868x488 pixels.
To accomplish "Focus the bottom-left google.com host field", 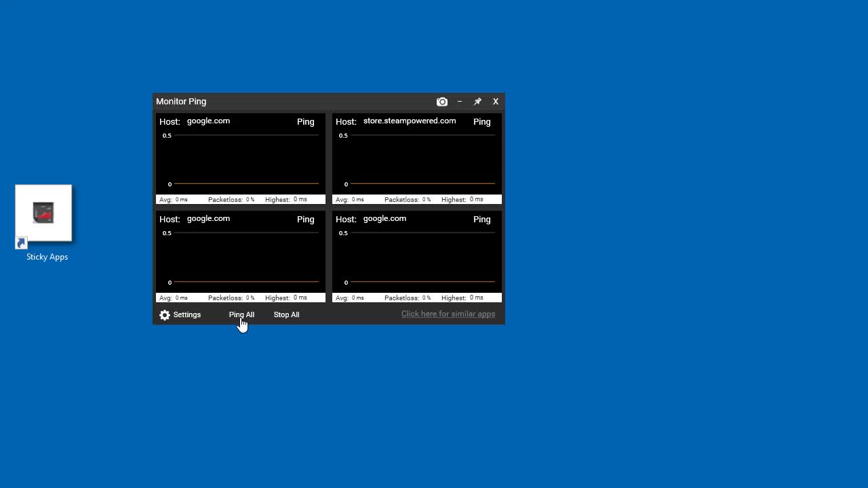I will (231, 219).
